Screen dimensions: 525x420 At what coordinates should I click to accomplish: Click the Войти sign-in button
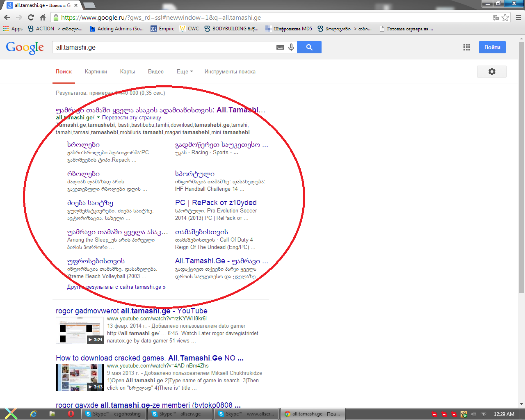click(x=492, y=47)
